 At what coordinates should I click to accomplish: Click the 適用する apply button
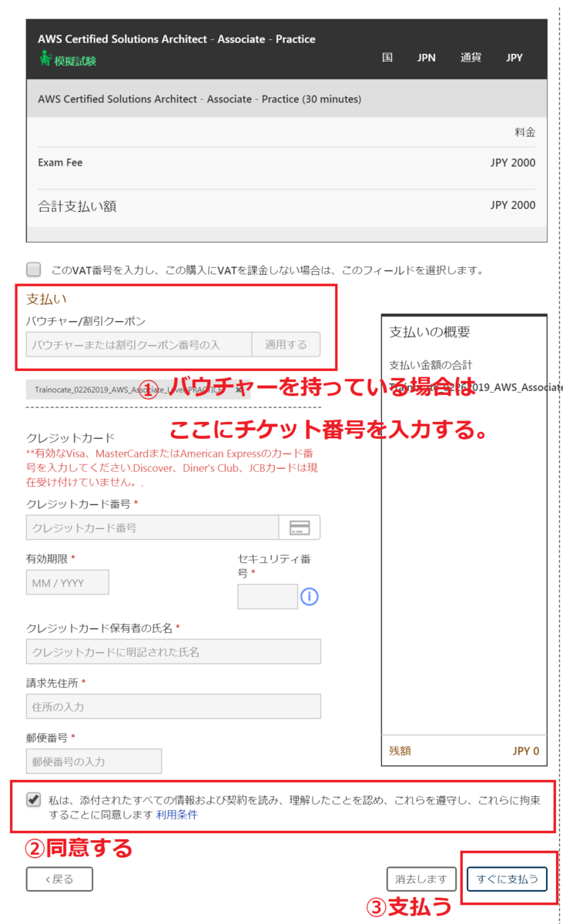point(286,344)
